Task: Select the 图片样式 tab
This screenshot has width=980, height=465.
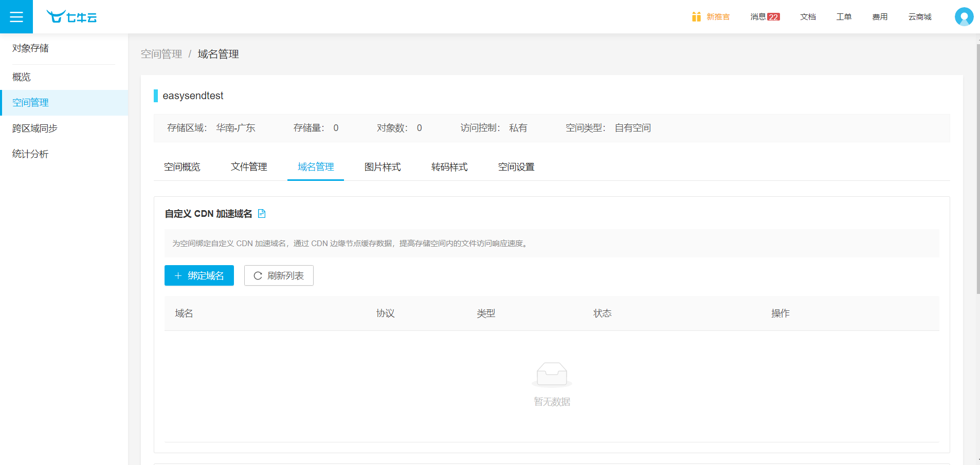Action: coord(383,167)
